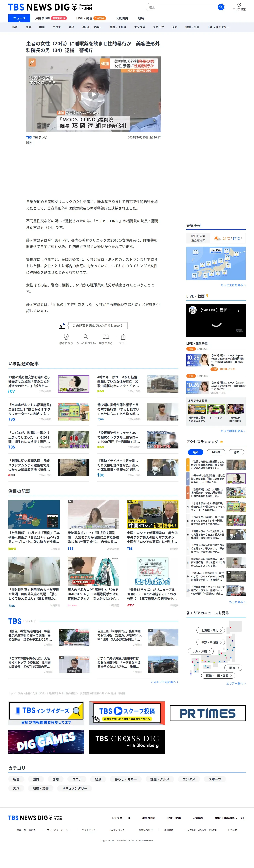Click the blue search magnifier button
254x868 pixels.
[221, 7]
